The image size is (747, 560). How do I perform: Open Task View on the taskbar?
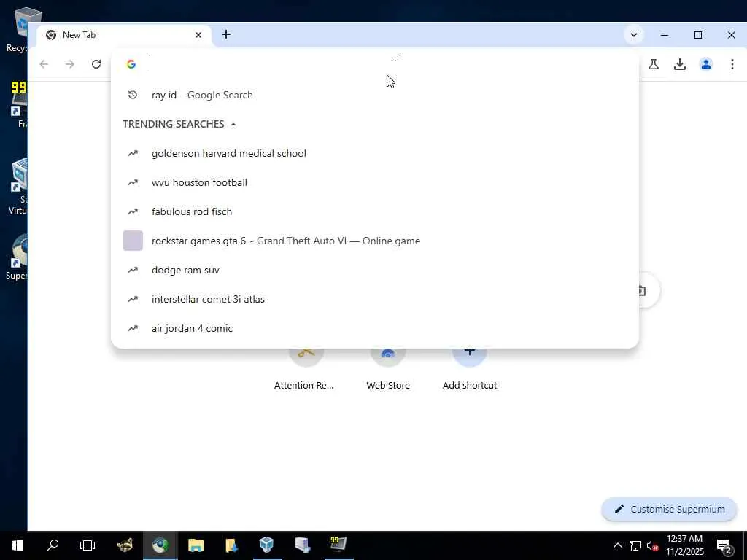(x=88, y=545)
